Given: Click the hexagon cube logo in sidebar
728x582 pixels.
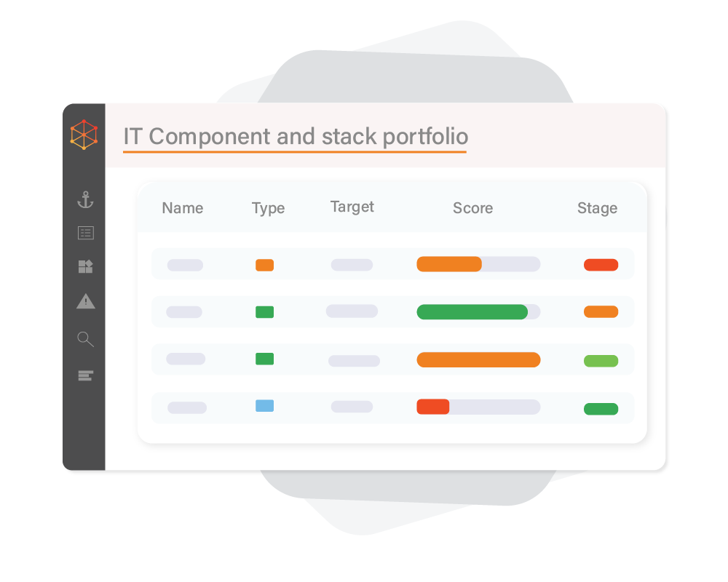Looking at the screenshot, I should pos(84,135).
